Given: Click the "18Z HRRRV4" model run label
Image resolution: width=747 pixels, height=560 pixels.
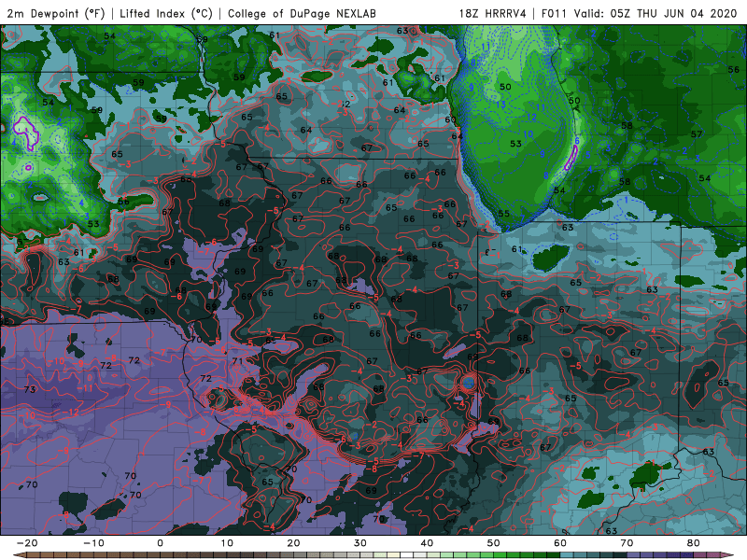Looking at the screenshot, I should [x=493, y=14].
